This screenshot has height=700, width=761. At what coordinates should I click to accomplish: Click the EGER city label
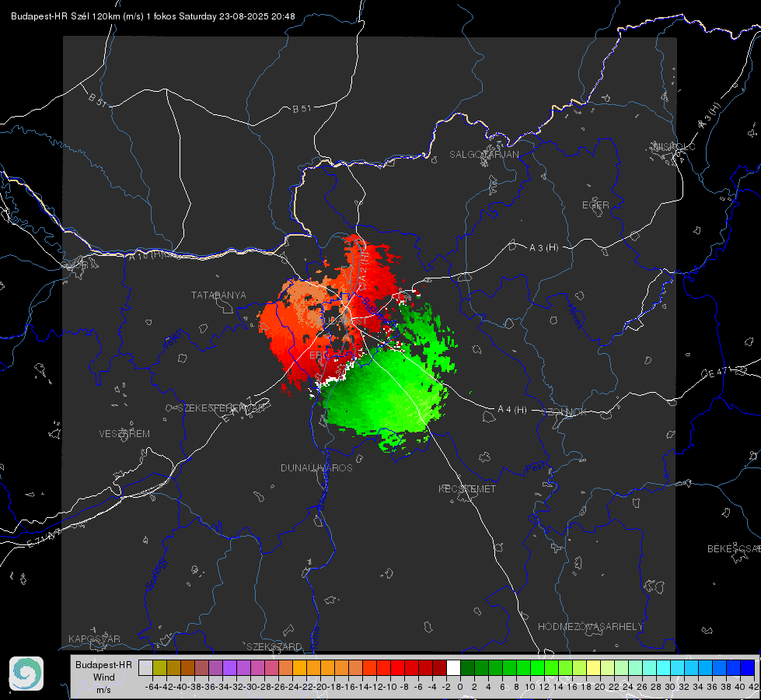[x=595, y=205]
